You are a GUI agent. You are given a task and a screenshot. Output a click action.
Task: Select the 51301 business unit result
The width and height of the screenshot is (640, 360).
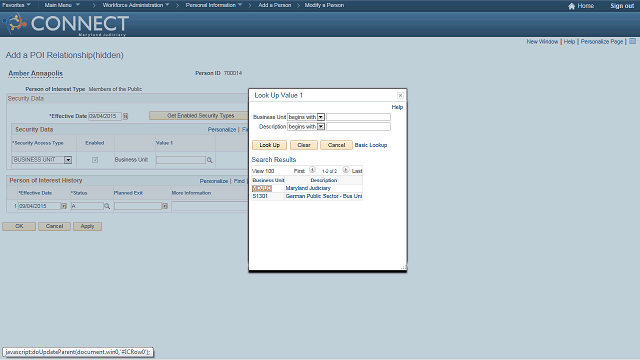(x=260, y=196)
